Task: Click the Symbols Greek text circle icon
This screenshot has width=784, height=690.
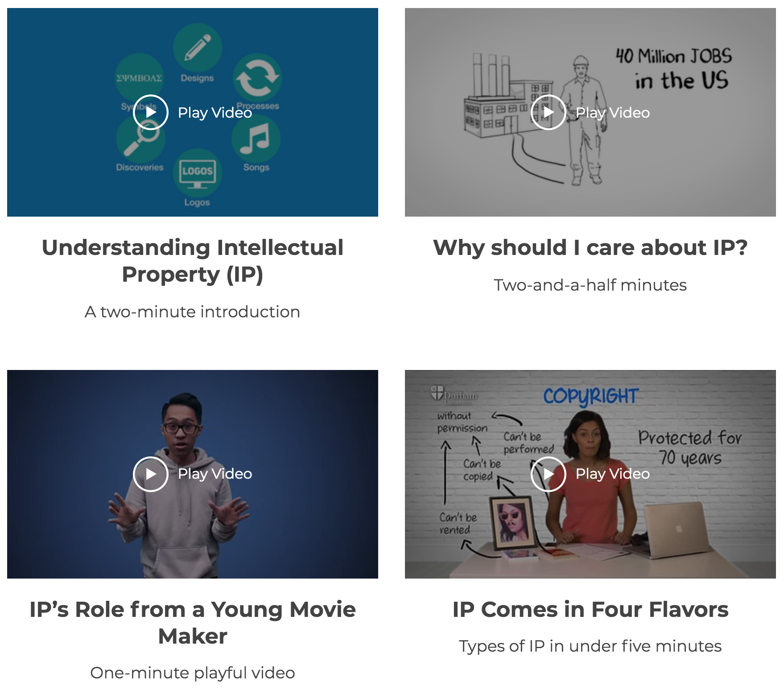Action: click(139, 78)
